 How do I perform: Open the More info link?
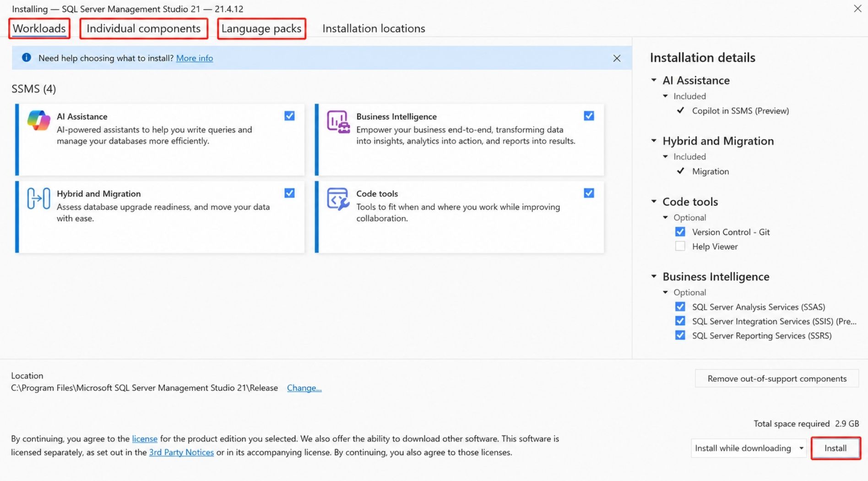pyautogui.click(x=195, y=58)
